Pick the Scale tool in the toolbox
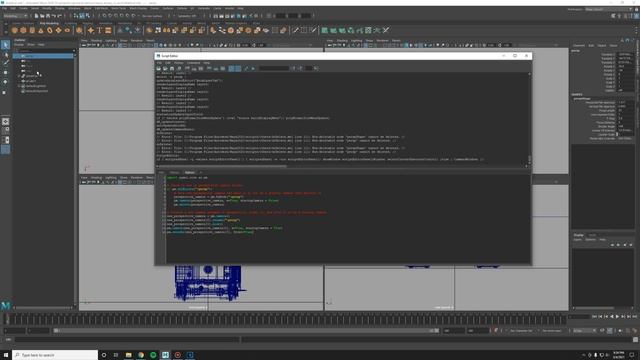Image resolution: width=640 pixels, height=360 pixels. click(x=5, y=92)
